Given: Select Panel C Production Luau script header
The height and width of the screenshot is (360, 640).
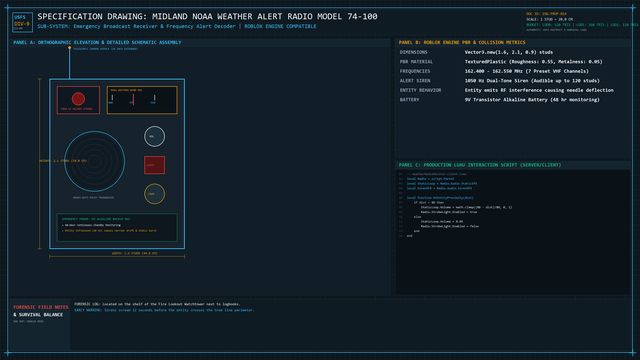Looking at the screenshot, I should coord(480,165).
